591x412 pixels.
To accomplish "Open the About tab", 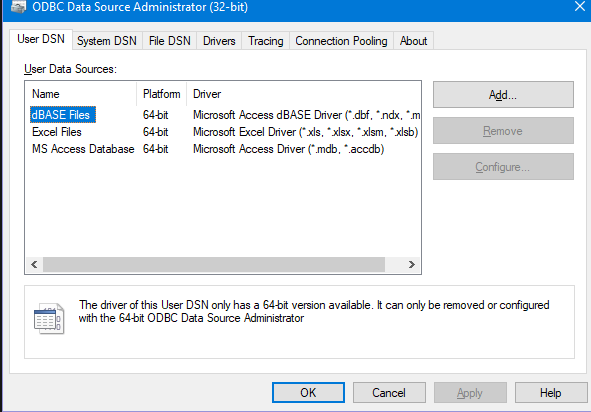I will 413,41.
